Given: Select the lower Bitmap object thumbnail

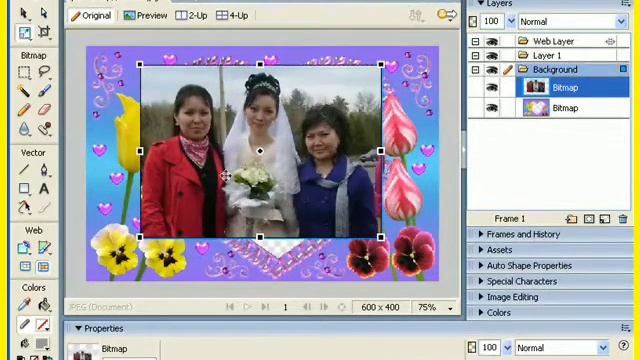Looking at the screenshot, I should coord(536,108).
